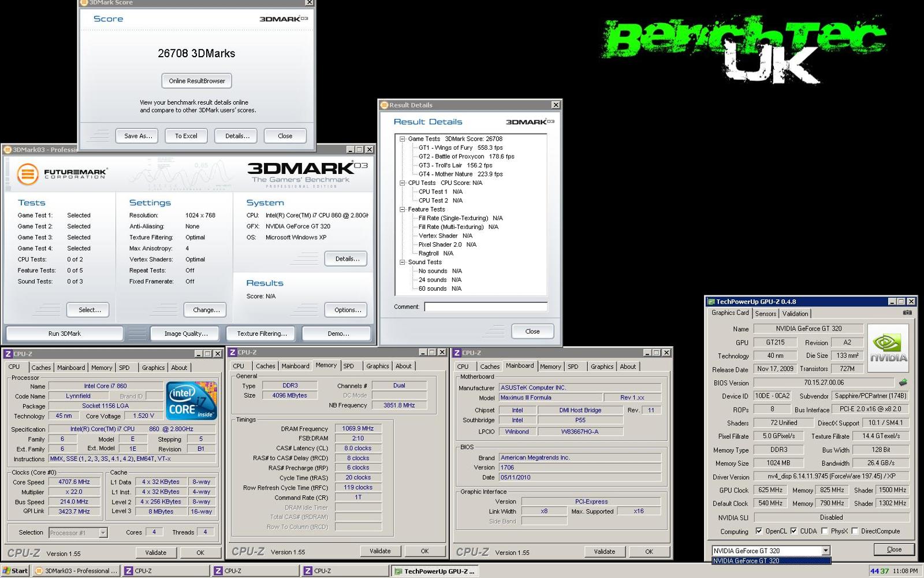924x578 pixels.
Task: Click the 26708 3DMarks score text
Action: 196,53
